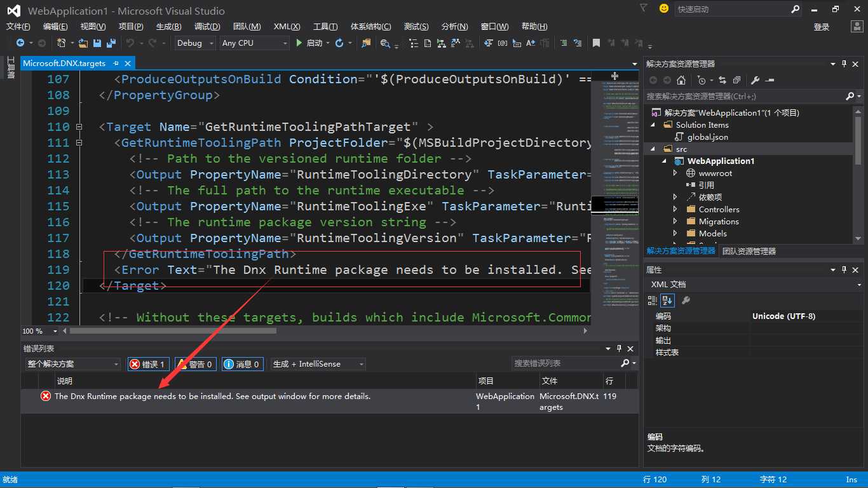Click the Categorized icon in Properties panel
Image resolution: width=868 pixels, height=488 pixels.
(x=653, y=300)
